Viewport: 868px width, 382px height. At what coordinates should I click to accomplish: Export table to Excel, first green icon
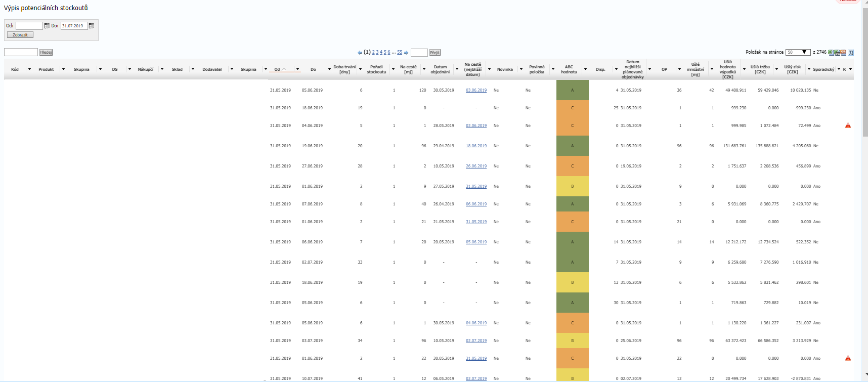tap(831, 53)
